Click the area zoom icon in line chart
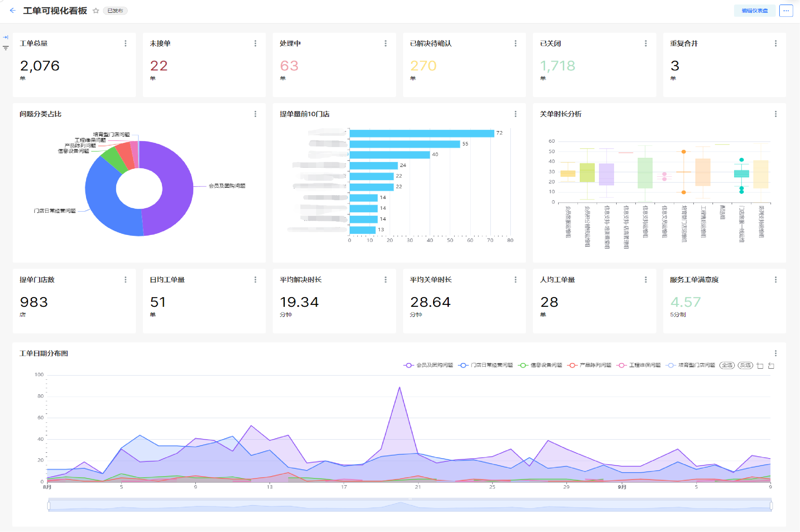The height and width of the screenshot is (532, 800). tap(760, 366)
